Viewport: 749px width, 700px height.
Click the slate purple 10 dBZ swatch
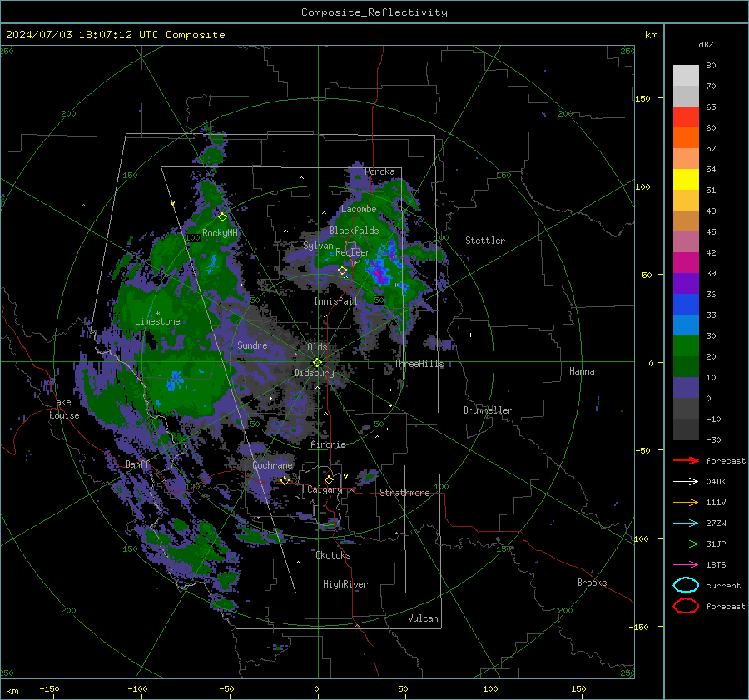click(686, 388)
